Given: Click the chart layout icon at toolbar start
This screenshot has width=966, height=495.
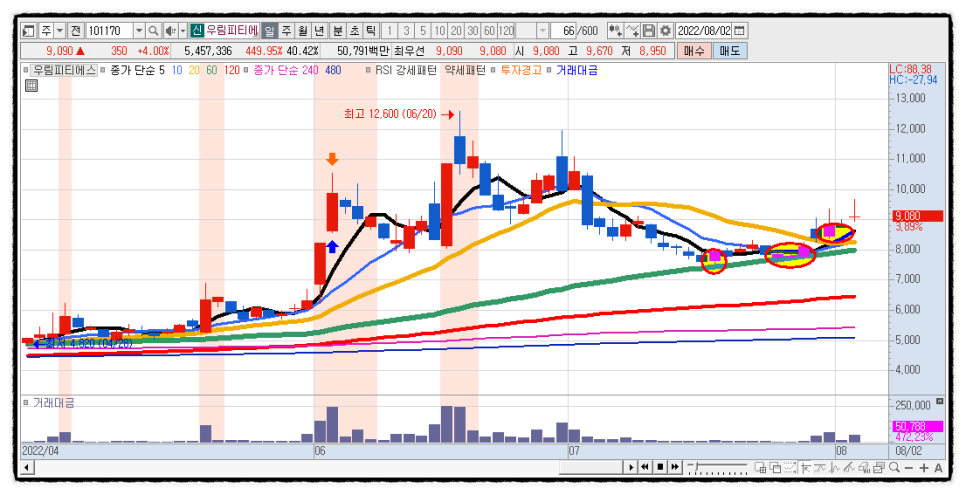Looking at the screenshot, I should [28, 30].
